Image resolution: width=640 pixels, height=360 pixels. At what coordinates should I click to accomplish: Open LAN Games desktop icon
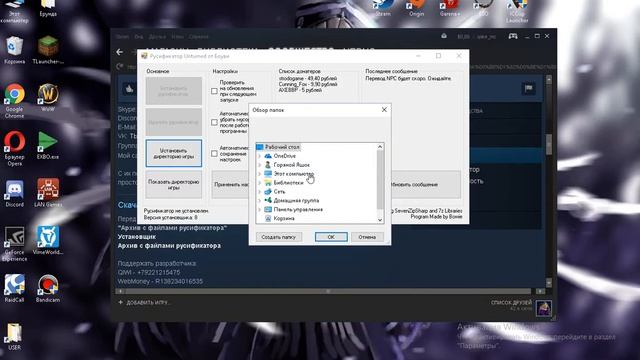click(x=48, y=193)
